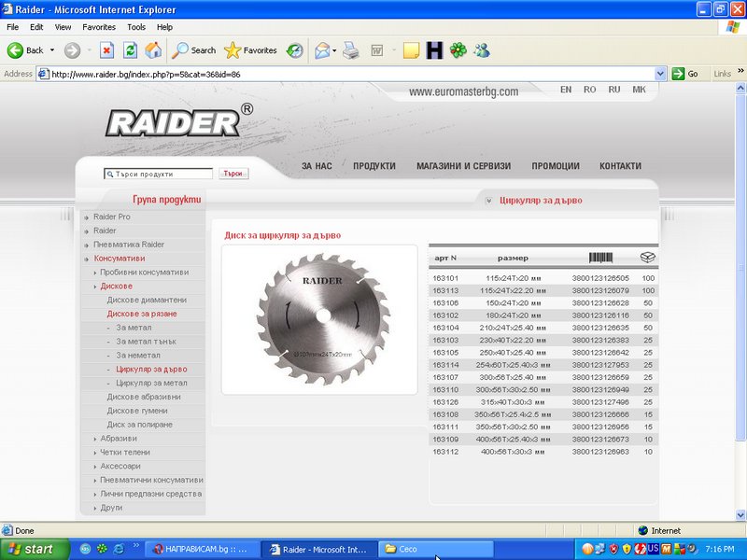Expand the Back button history dropdown

[50, 49]
